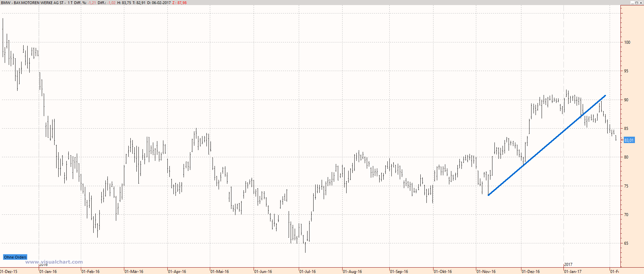Click the low value T: 82,91
The width and height of the screenshot is (644, 274).
[139, 3]
